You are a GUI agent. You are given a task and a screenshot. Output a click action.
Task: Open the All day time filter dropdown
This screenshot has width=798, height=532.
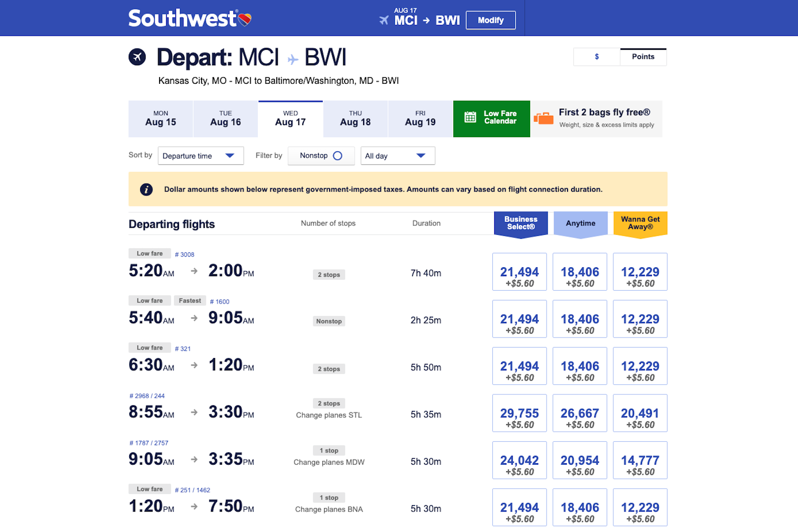pyautogui.click(x=398, y=156)
